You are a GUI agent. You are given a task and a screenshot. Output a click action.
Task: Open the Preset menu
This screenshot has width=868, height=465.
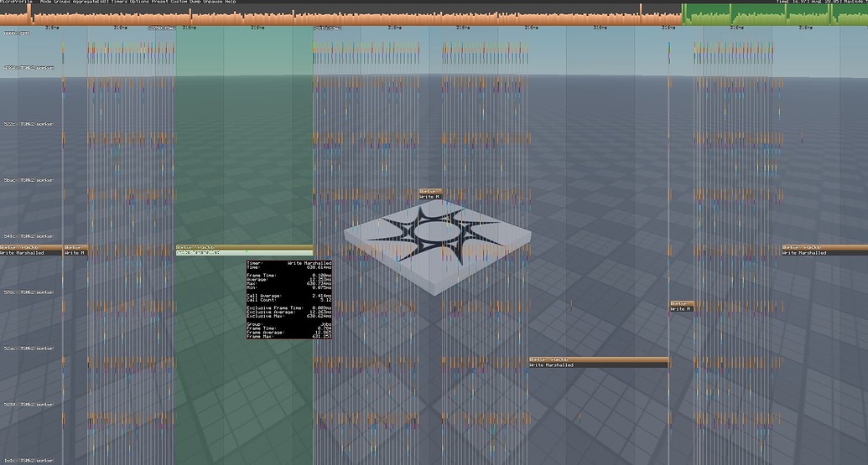(160, 2)
